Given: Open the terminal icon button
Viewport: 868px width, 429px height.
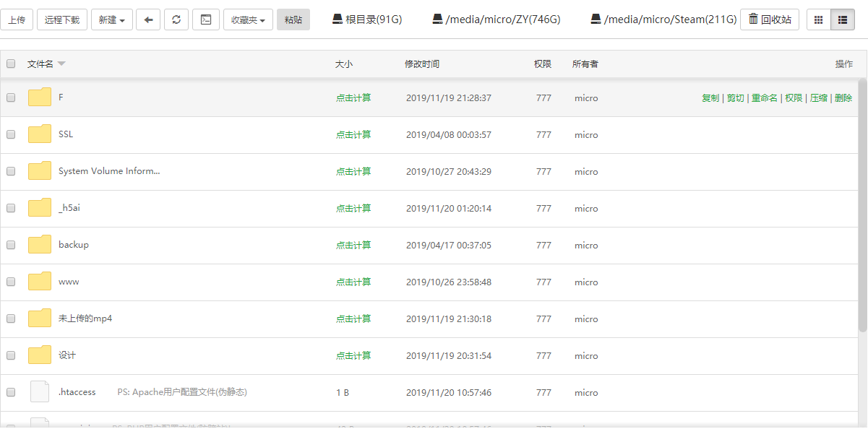Looking at the screenshot, I should pos(206,19).
